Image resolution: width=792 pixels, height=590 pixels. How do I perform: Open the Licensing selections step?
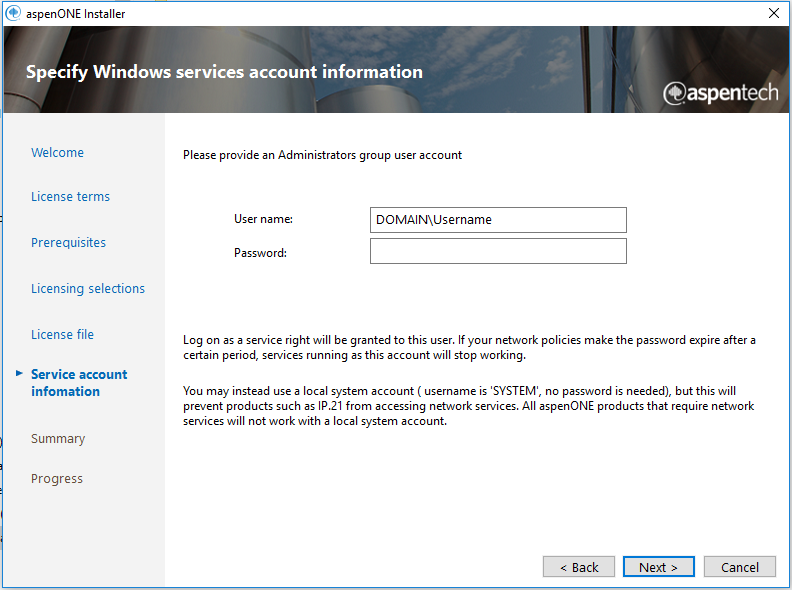[88, 288]
